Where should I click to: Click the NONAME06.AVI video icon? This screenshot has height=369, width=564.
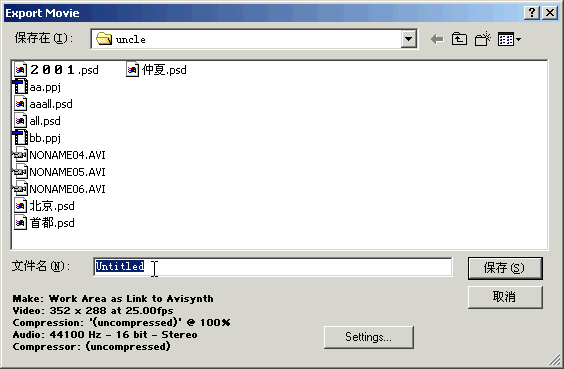(20, 189)
